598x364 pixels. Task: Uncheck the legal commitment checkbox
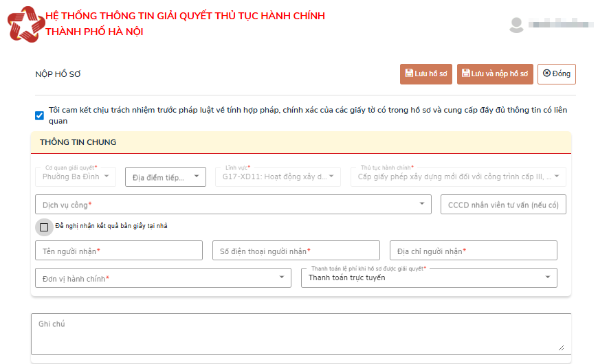pos(39,115)
